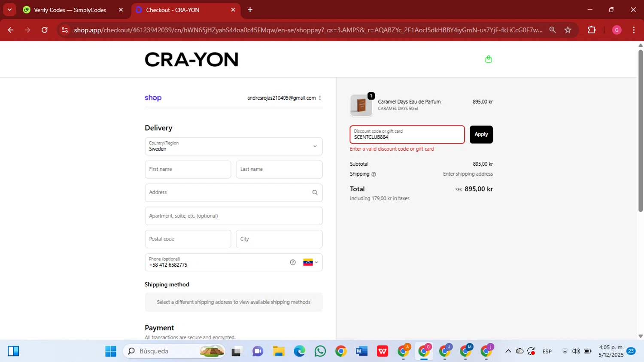Go back with the browser back arrow
Screen dimensions: 644x362
tap(11, 30)
